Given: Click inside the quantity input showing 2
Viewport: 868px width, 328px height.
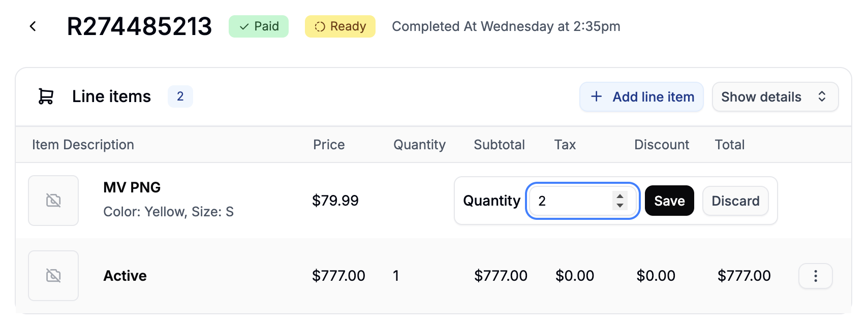Looking at the screenshot, I should [569, 201].
